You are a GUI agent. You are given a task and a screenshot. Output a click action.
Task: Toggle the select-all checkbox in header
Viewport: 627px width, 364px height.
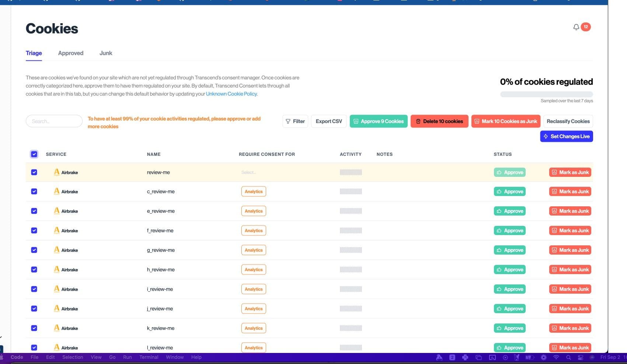pyautogui.click(x=34, y=154)
